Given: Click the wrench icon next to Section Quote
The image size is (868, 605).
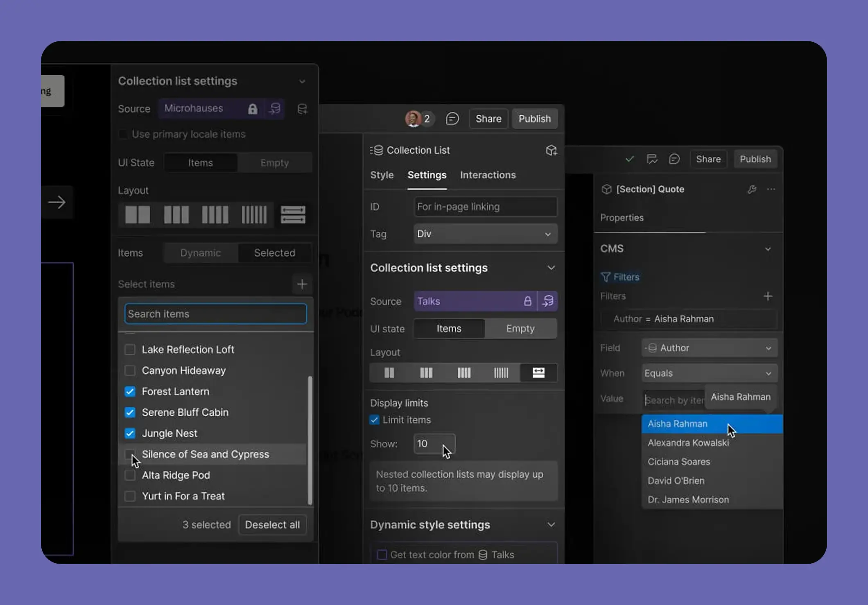Looking at the screenshot, I should [751, 189].
